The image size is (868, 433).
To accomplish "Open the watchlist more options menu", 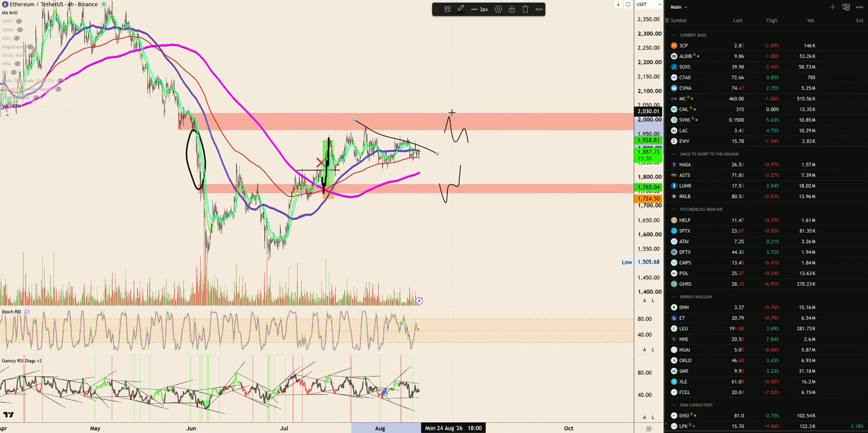I will (x=860, y=7).
